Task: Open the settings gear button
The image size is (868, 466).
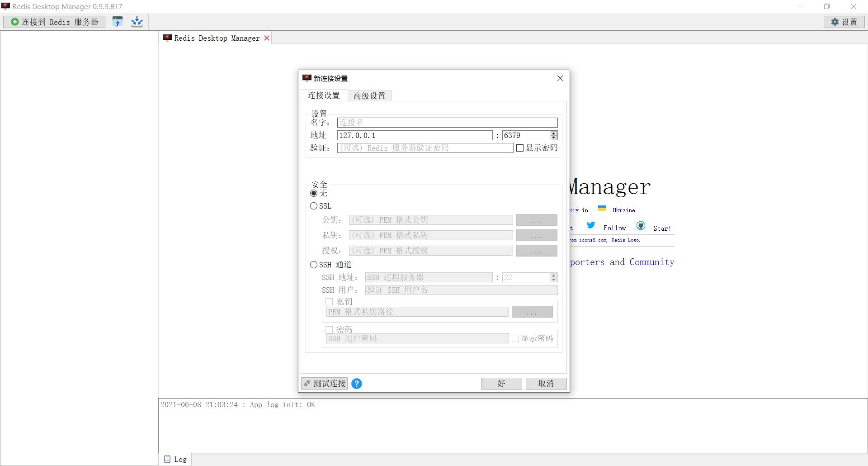Action: (x=844, y=22)
